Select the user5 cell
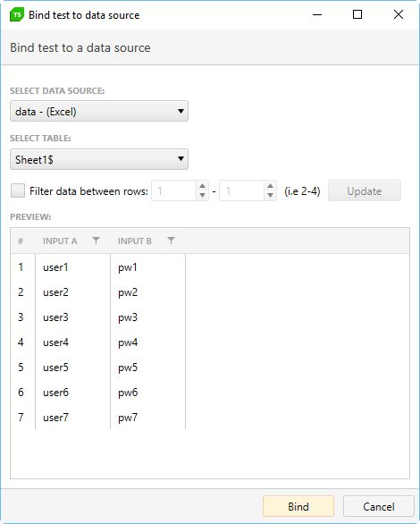This screenshot has width=420, height=524. point(72,368)
